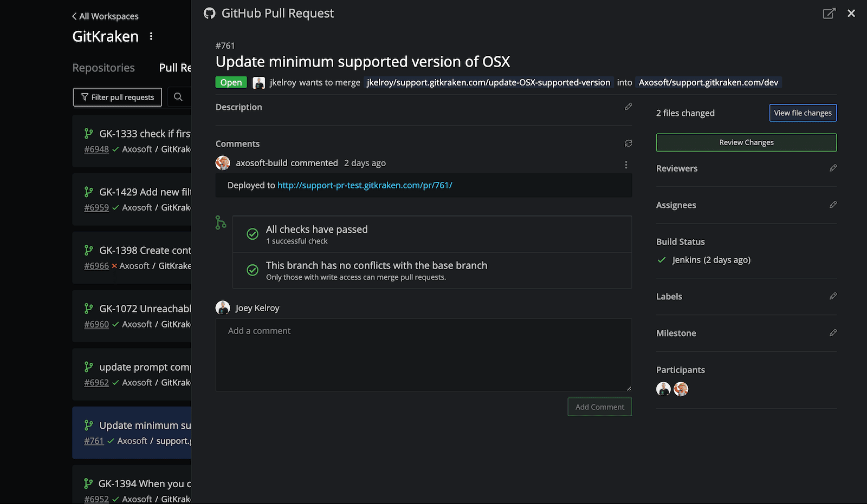Open Filter pull requests dropdown
867x504 pixels.
click(118, 97)
